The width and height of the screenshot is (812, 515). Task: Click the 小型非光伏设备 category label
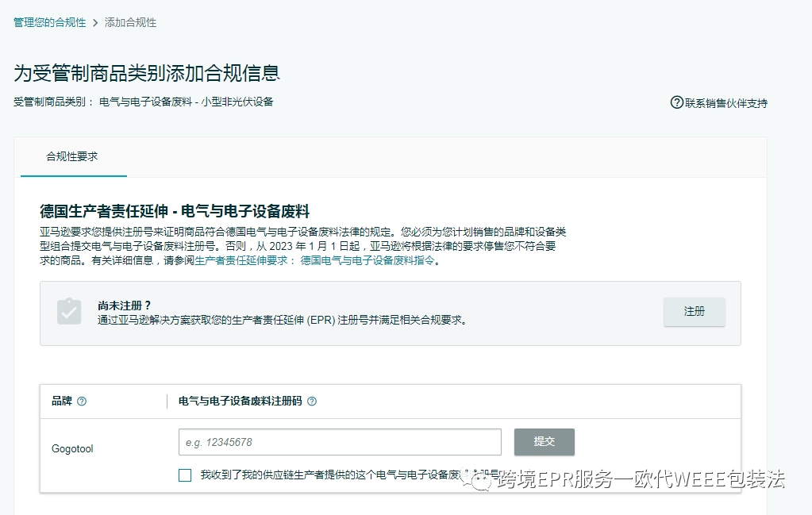pyautogui.click(x=237, y=102)
